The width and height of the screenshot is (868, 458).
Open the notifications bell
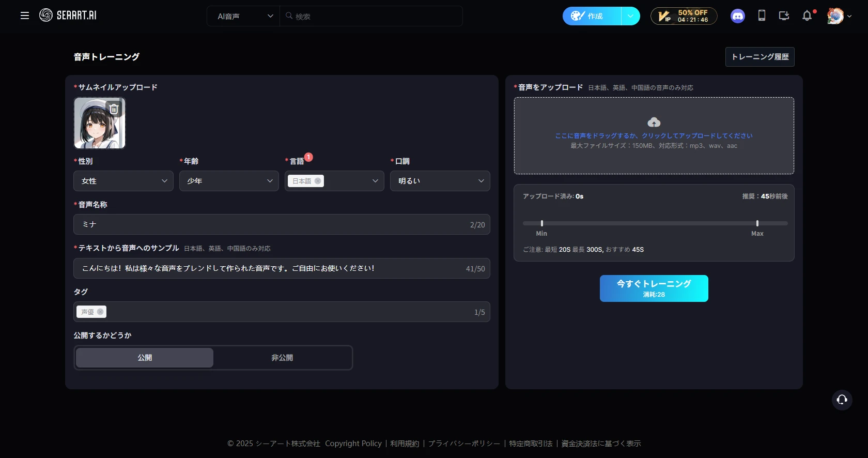coord(807,16)
